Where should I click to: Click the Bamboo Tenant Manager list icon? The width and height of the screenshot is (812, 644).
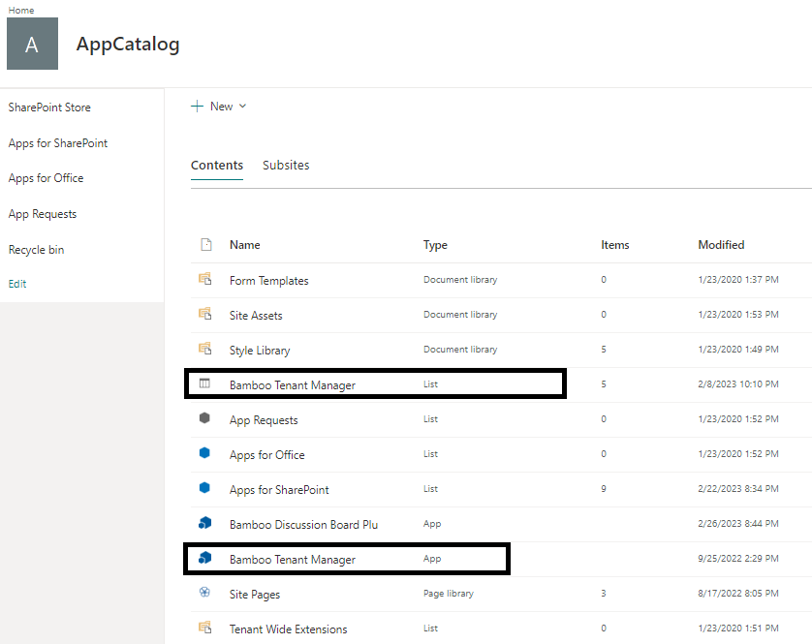point(204,383)
